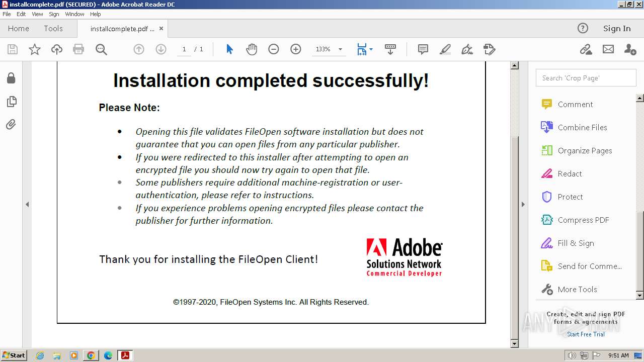Send file by email envelope icon
The image size is (644, 362).
(x=608, y=49)
